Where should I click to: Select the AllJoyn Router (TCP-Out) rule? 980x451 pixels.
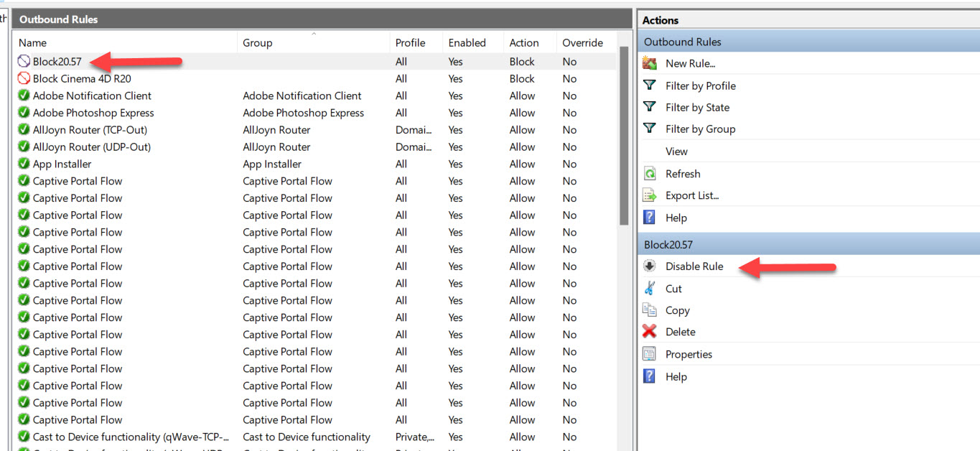90,130
